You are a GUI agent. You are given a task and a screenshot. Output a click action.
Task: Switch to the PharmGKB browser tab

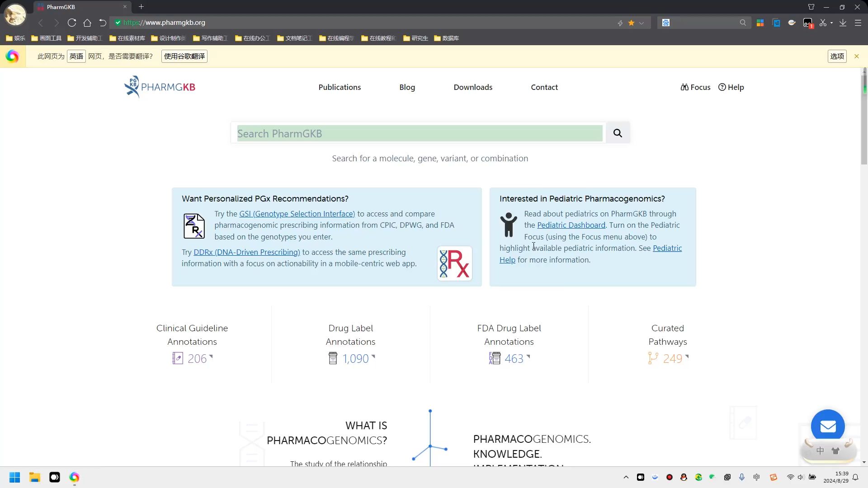pyautogui.click(x=82, y=7)
